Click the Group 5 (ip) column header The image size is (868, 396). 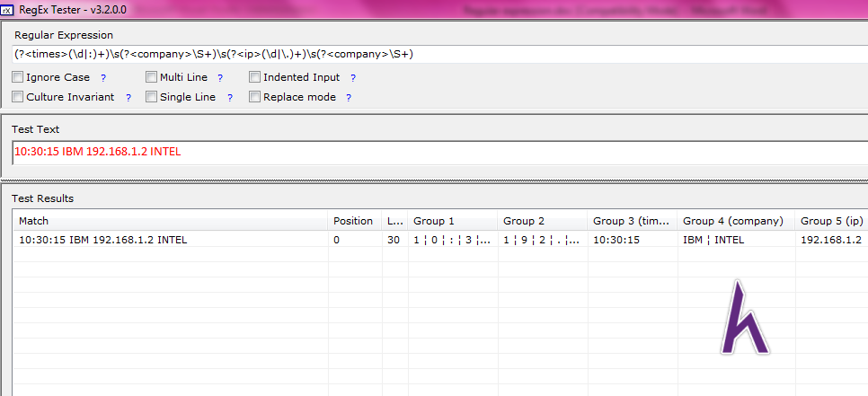(831, 221)
